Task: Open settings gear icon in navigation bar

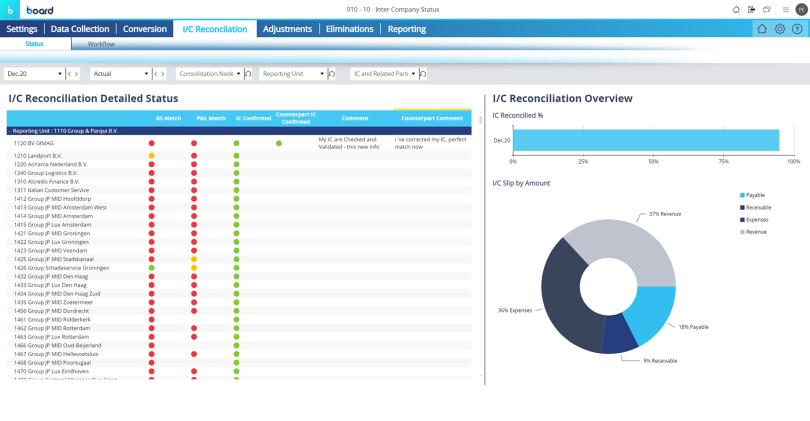Action: pyautogui.click(x=778, y=29)
